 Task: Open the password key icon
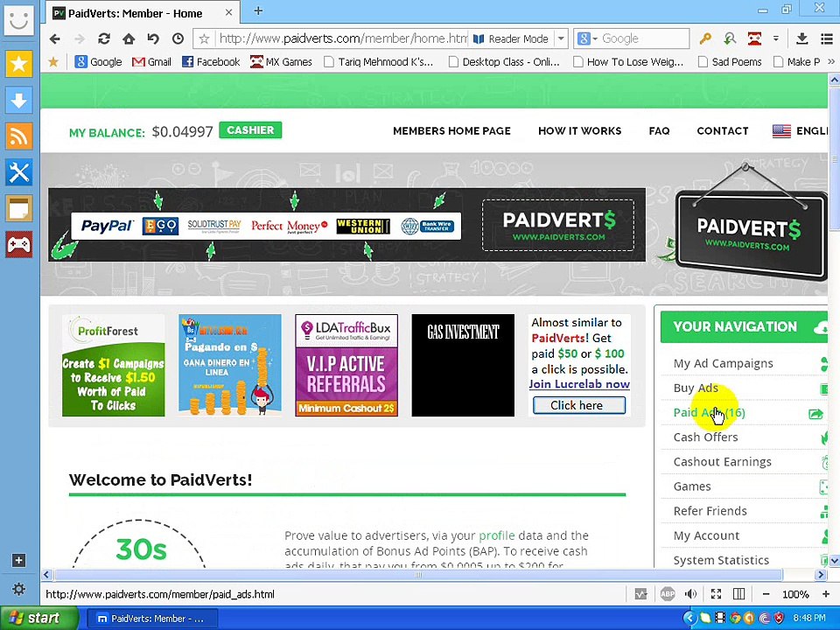705,38
